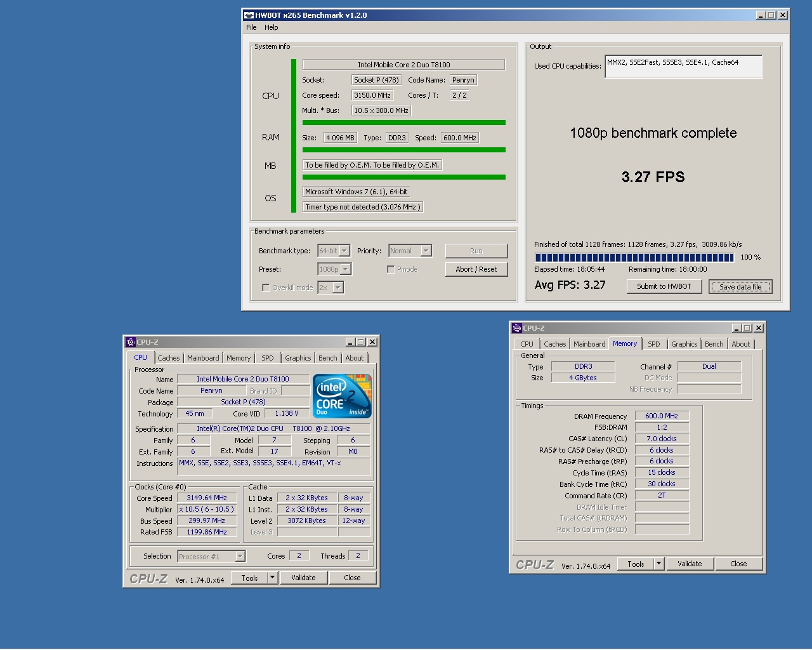812x650 pixels.
Task: Open the Benchmark type 64-bit dropdown
Action: tap(344, 251)
